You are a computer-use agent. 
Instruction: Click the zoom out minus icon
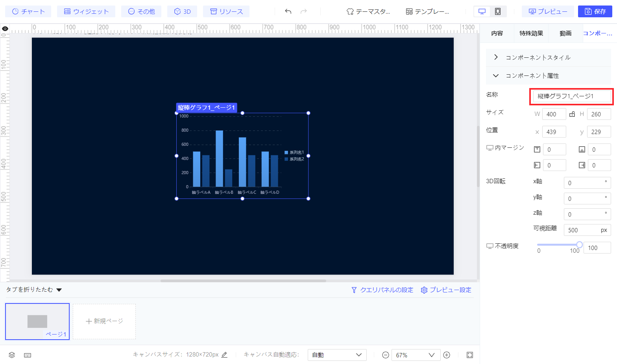click(386, 355)
